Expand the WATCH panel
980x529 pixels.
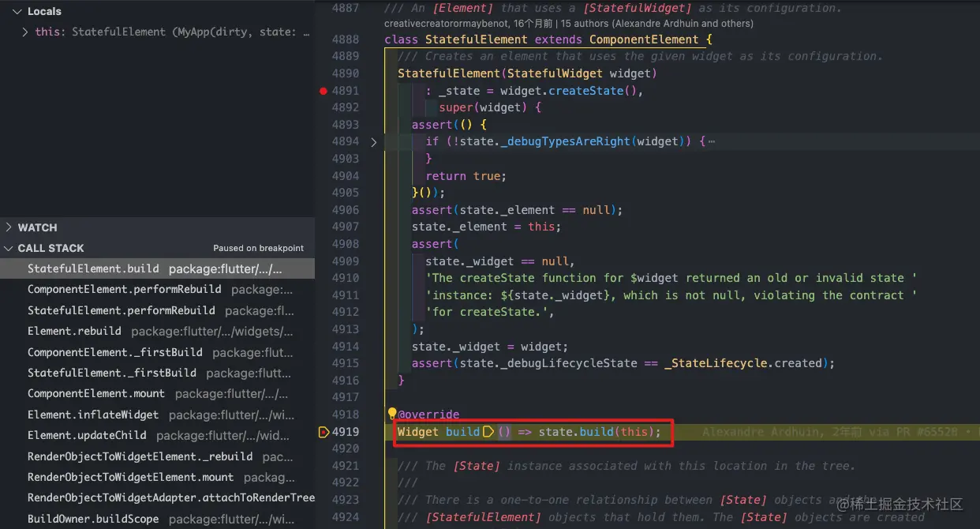coord(9,227)
